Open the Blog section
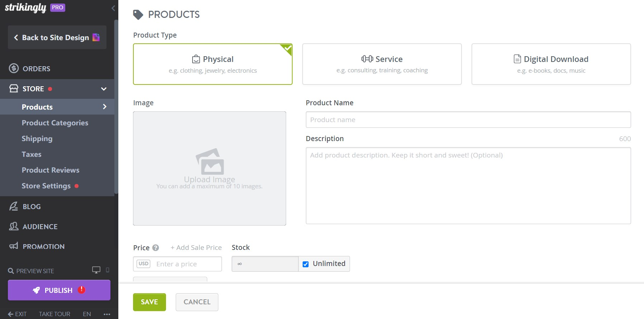Viewport: 644px width, 319px height. (31, 207)
